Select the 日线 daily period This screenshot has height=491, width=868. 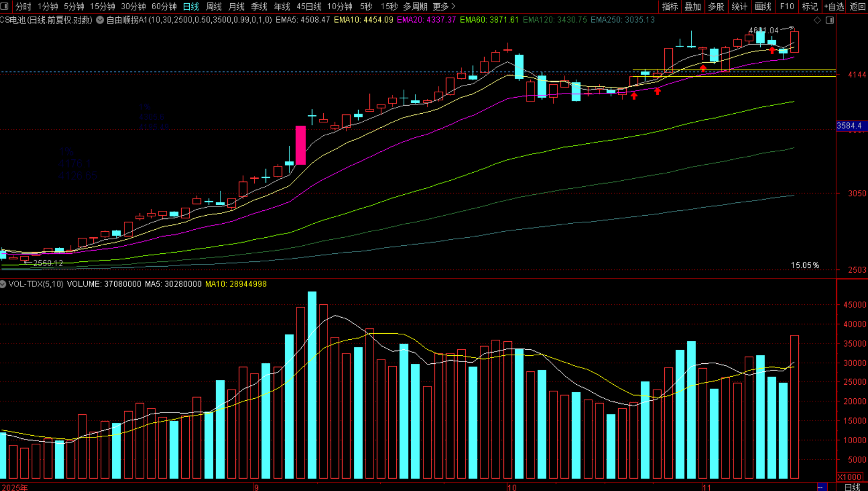click(x=191, y=6)
